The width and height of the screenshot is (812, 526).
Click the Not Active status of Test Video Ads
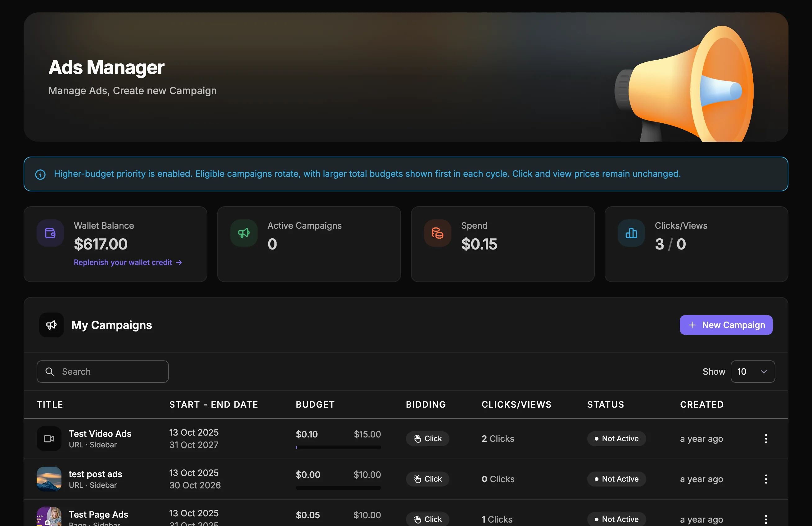tap(616, 439)
